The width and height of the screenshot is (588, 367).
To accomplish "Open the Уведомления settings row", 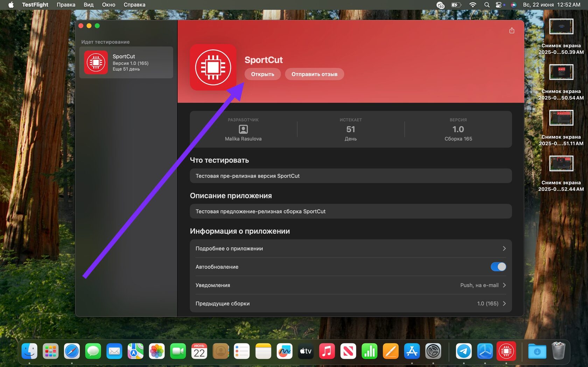I will click(x=351, y=285).
